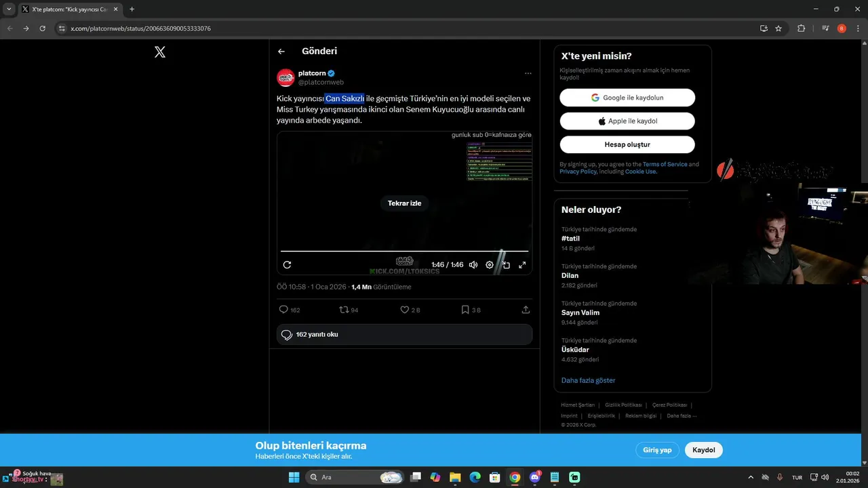This screenshot has width=868, height=488.
Task: Expand the Daha fazla footer menu
Action: point(682,415)
